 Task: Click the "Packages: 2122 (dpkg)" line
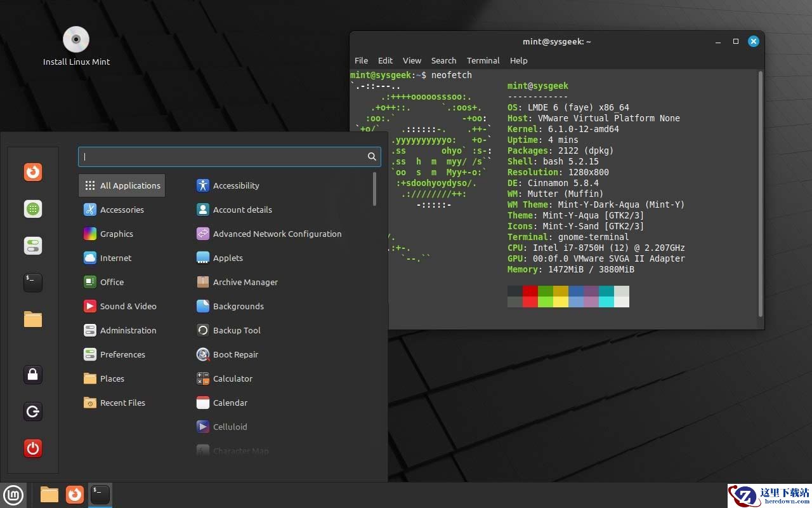pyautogui.click(x=561, y=150)
